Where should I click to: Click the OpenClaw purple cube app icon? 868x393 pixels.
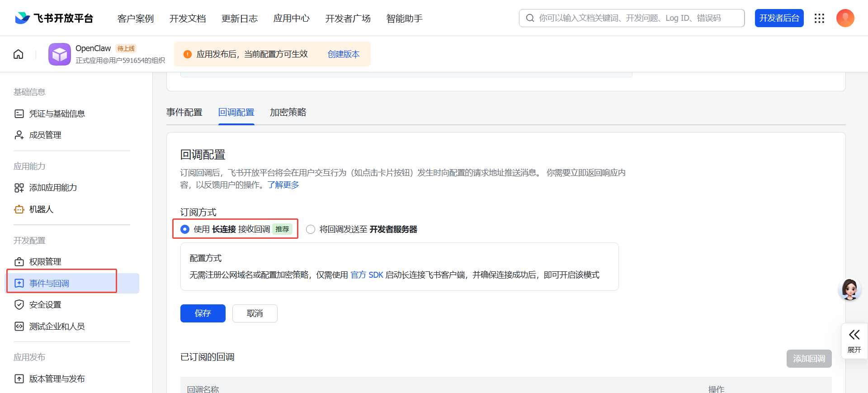tap(60, 54)
